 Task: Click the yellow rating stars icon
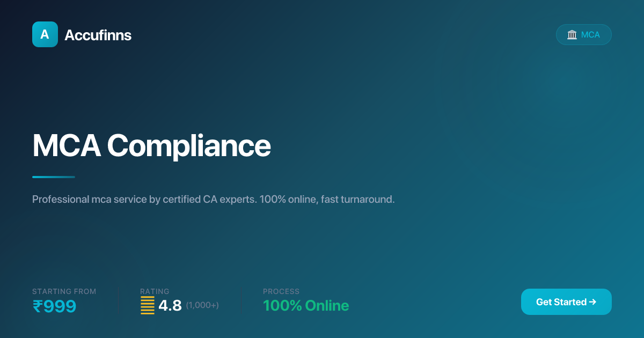148,306
